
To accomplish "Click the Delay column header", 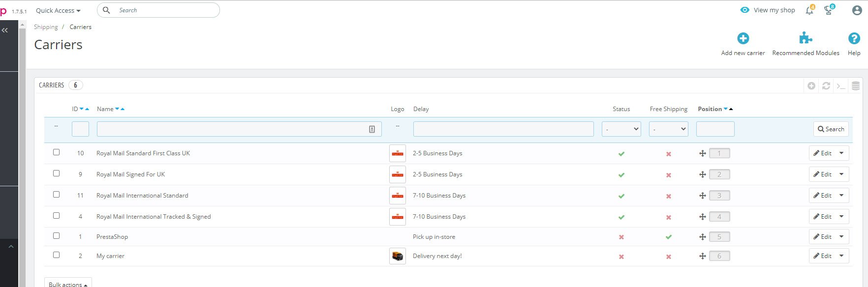I will click(x=421, y=109).
